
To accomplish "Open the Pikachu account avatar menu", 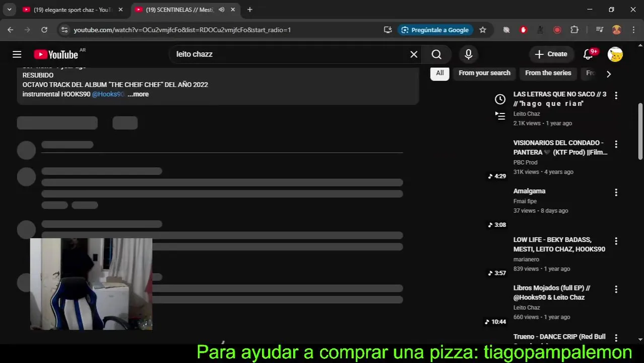I will tap(615, 54).
